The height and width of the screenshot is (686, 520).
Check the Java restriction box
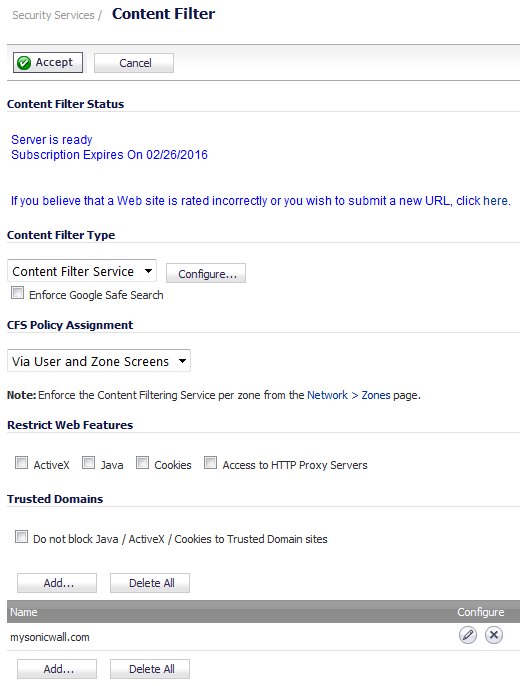[88, 462]
